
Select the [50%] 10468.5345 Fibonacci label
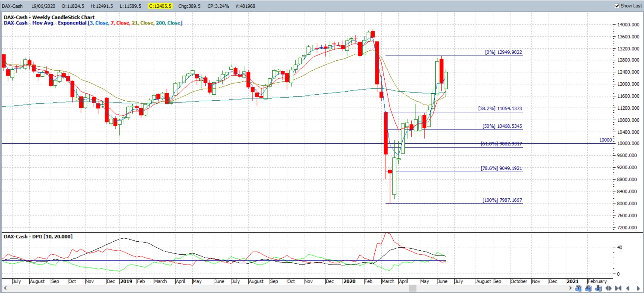[x=502, y=126]
